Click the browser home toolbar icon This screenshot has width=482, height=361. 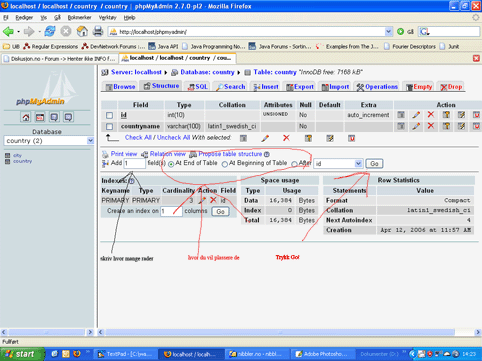click(x=82, y=32)
